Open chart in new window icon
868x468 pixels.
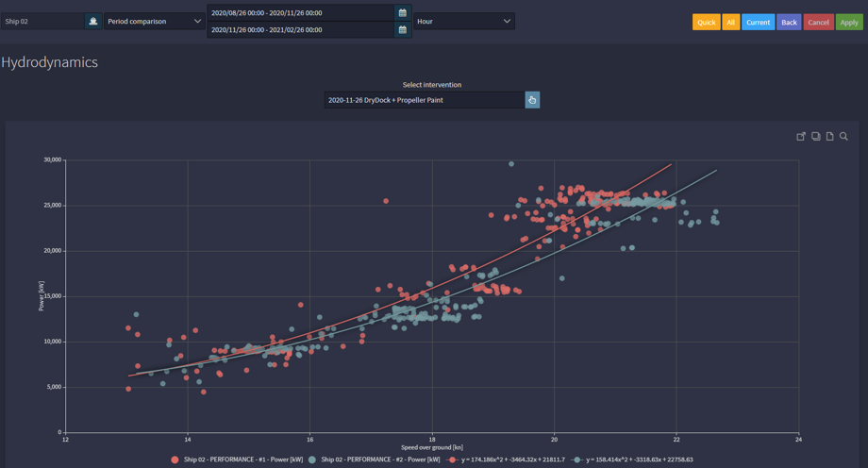pos(801,137)
